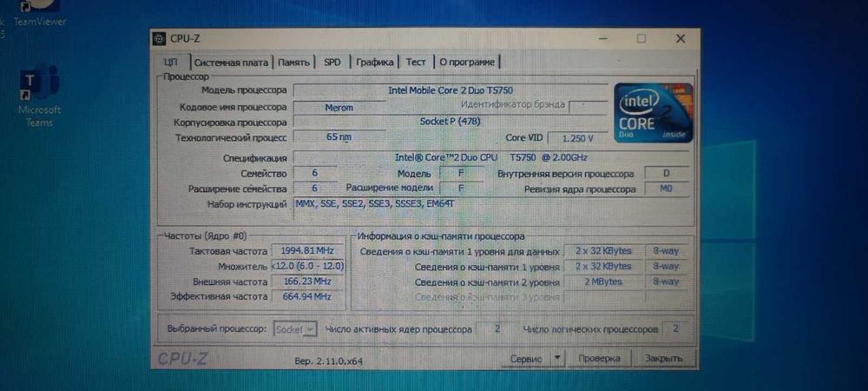The width and height of the screenshot is (868, 391).
Task: Click the 1994.81 MHz clock value
Action: click(x=307, y=251)
